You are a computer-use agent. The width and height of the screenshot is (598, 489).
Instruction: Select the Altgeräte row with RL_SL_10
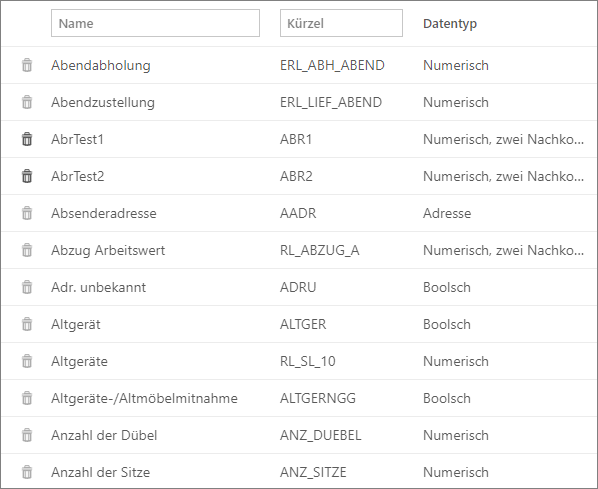[x=299, y=361]
